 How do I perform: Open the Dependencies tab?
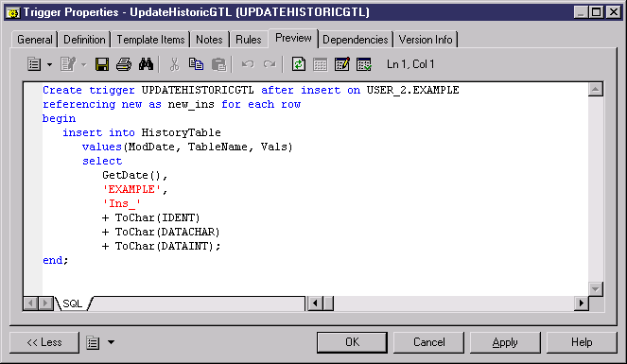click(x=355, y=40)
